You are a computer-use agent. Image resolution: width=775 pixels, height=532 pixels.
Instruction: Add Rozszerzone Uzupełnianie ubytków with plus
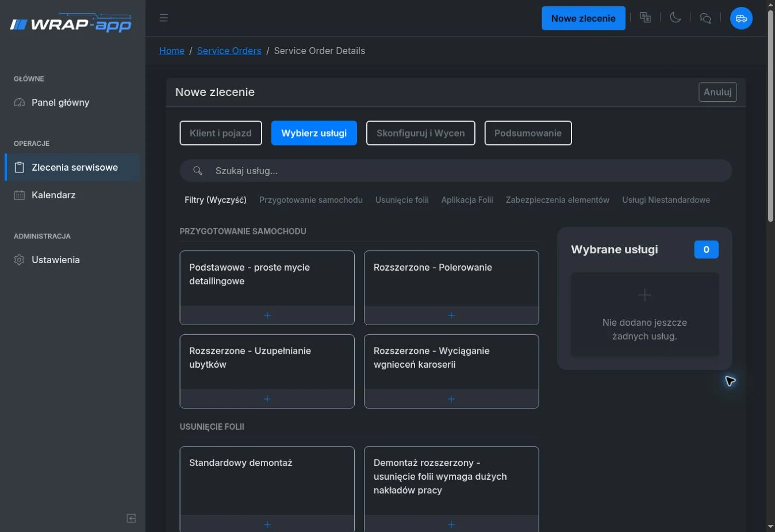click(267, 399)
